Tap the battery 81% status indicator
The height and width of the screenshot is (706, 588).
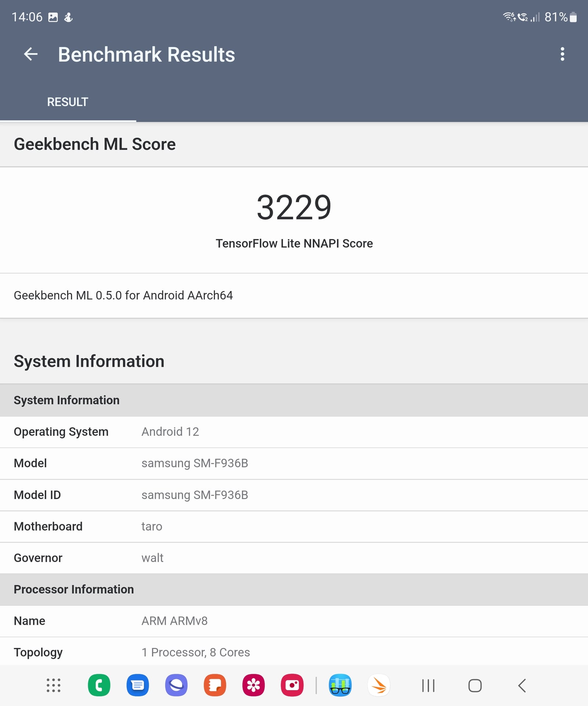[x=560, y=17]
